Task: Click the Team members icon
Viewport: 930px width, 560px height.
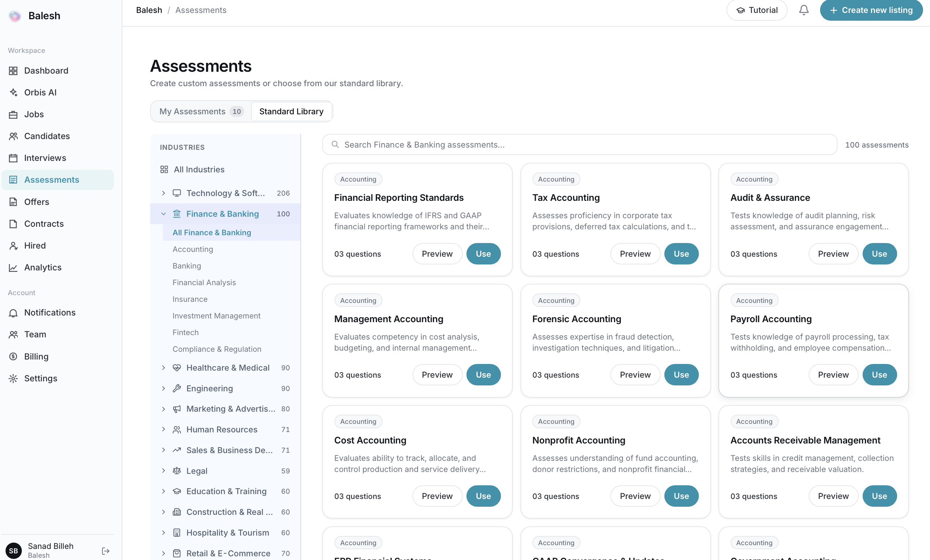Action: (x=13, y=334)
